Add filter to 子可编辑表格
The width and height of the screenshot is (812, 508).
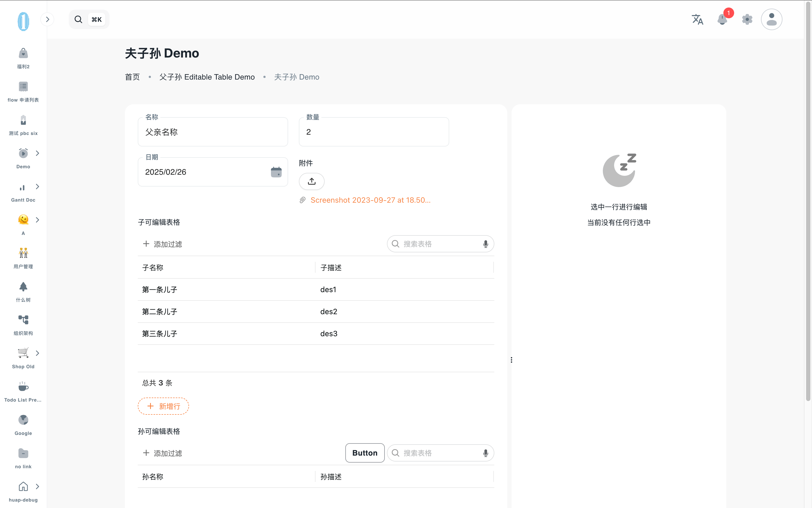pos(162,244)
